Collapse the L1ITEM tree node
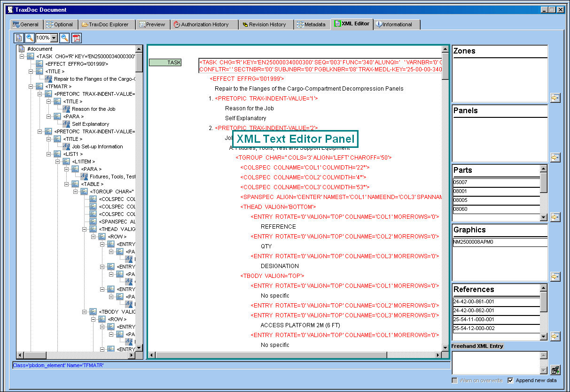The height and width of the screenshot is (392, 570). pos(57,161)
